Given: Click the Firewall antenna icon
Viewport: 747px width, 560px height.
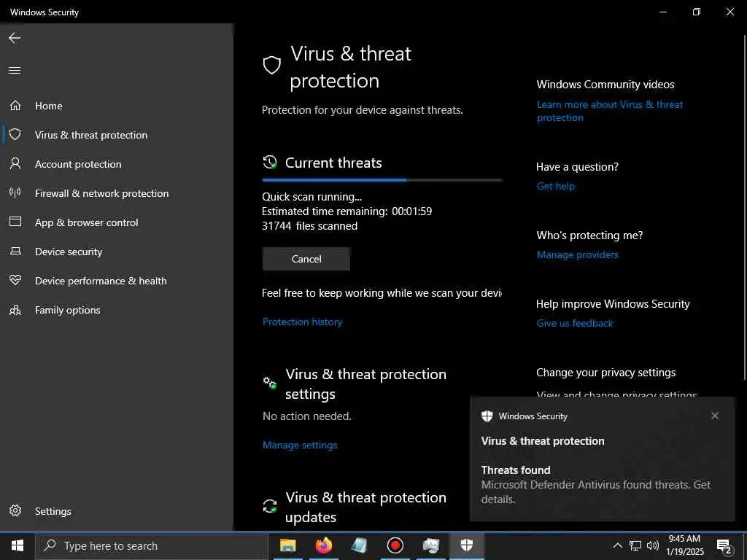Looking at the screenshot, I should [x=15, y=192].
